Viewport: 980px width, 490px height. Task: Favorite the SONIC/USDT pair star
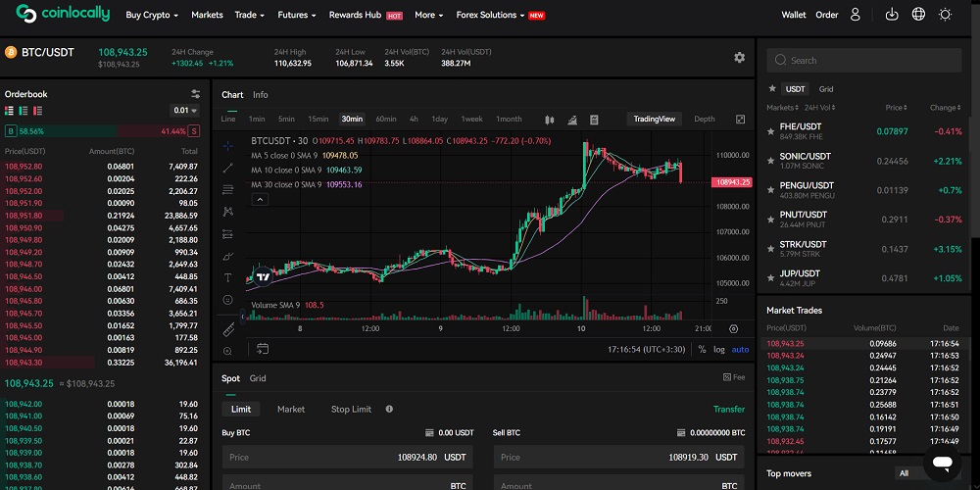(x=772, y=156)
